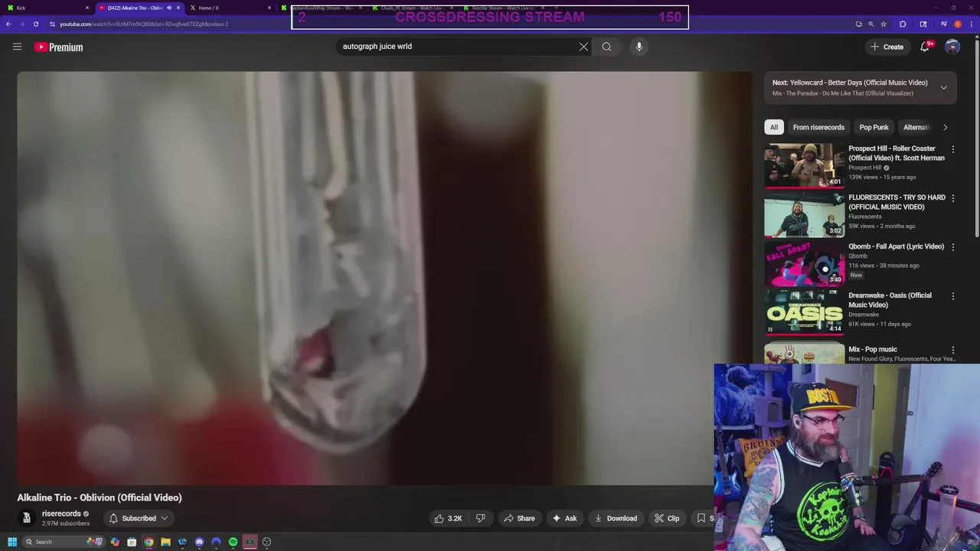
Task: Open the notifications bell
Action: click(x=925, y=47)
